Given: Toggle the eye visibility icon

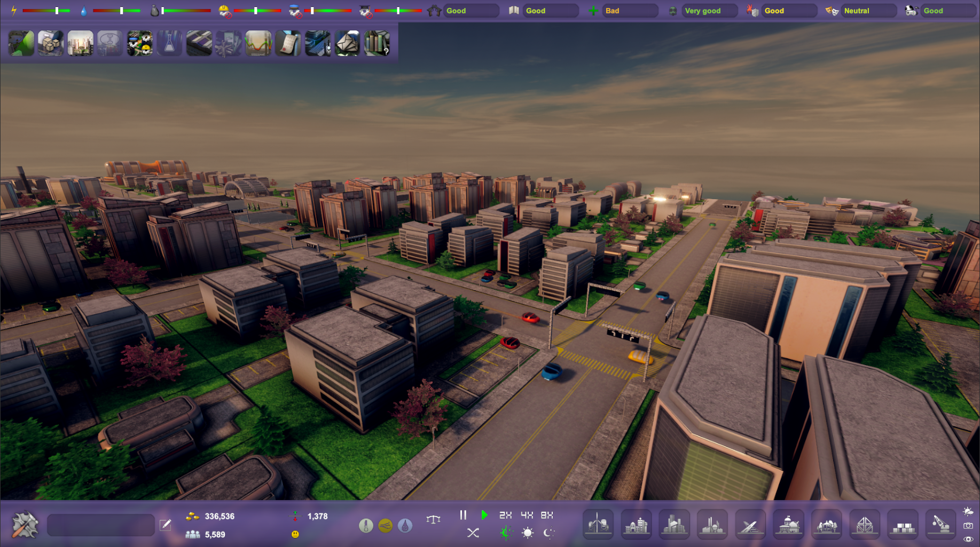Looking at the screenshot, I should [x=968, y=539].
